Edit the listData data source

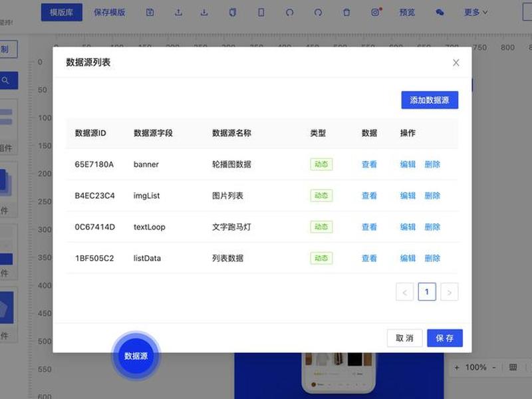(x=408, y=258)
